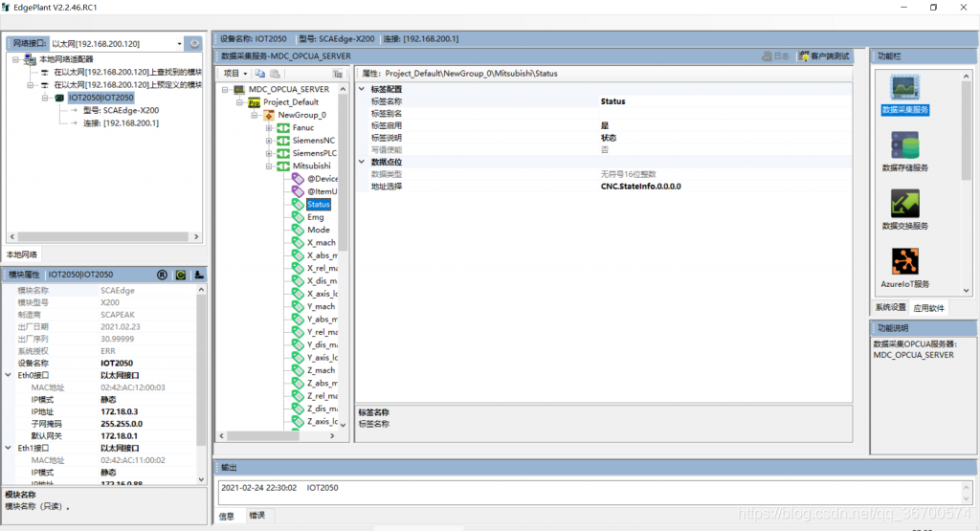Collapse the 数据点位 property section
Screen dimensions: 980x531
point(361,161)
